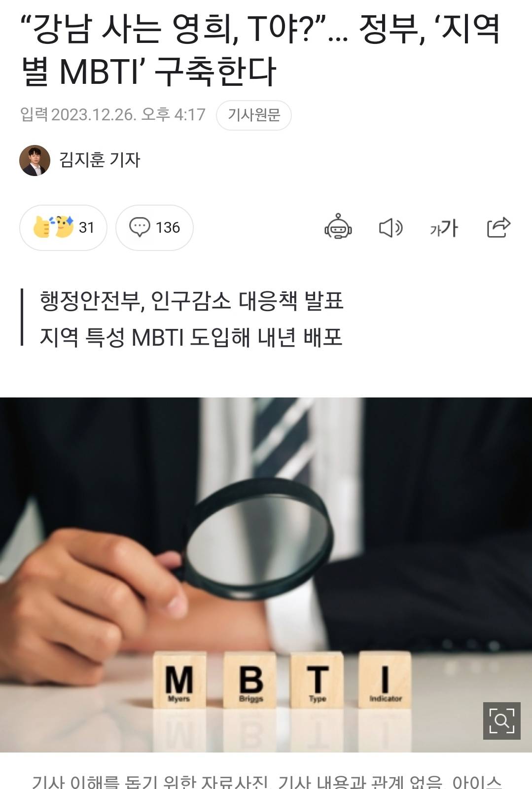Tap the comment speech bubble icon
This screenshot has width=532, height=789.
[140, 227]
